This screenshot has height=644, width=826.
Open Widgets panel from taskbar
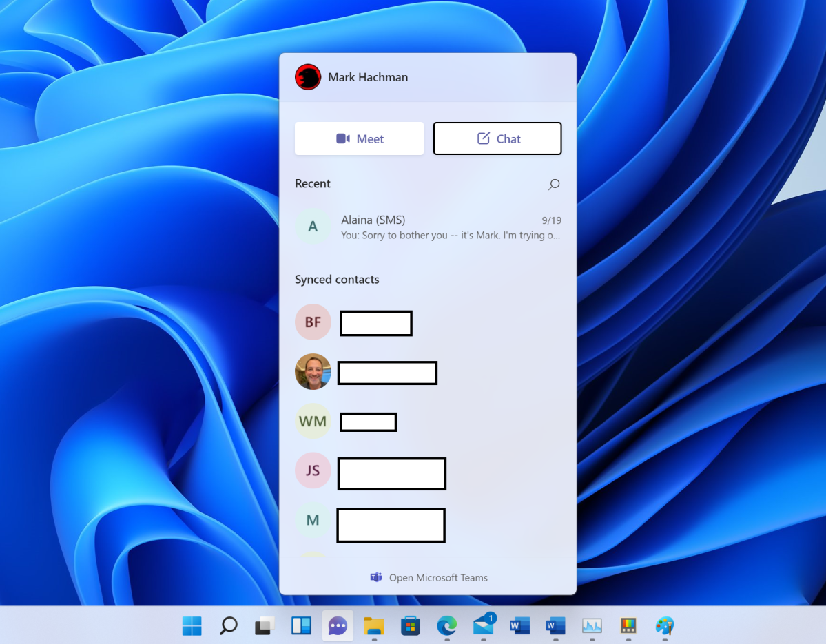[301, 625]
